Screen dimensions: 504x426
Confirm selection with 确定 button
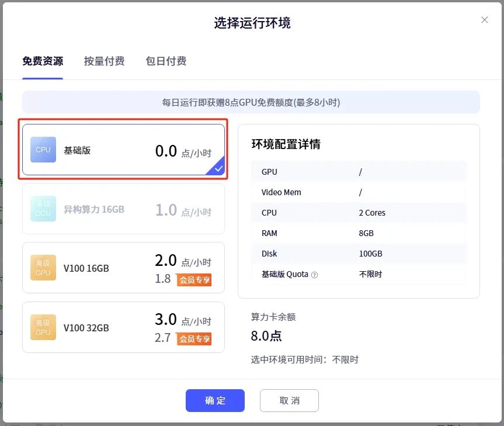[x=215, y=401]
